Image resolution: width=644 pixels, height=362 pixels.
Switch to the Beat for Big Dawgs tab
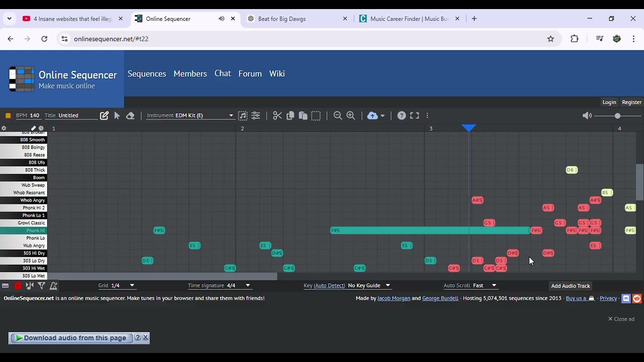297,19
